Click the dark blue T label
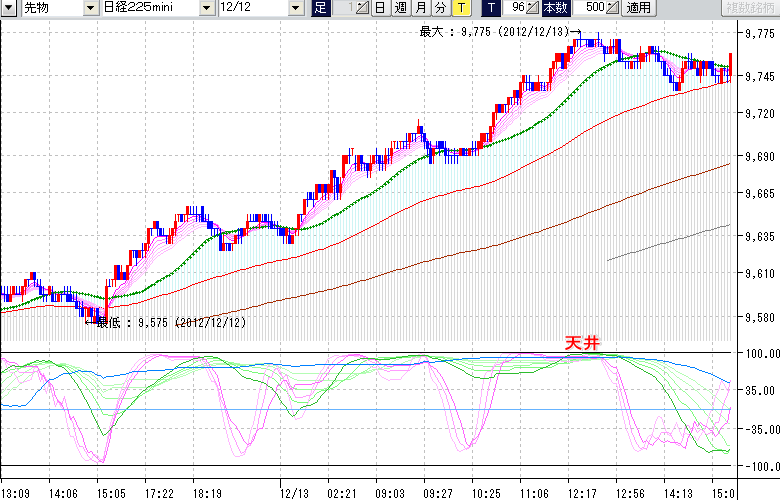 pyautogui.click(x=491, y=8)
